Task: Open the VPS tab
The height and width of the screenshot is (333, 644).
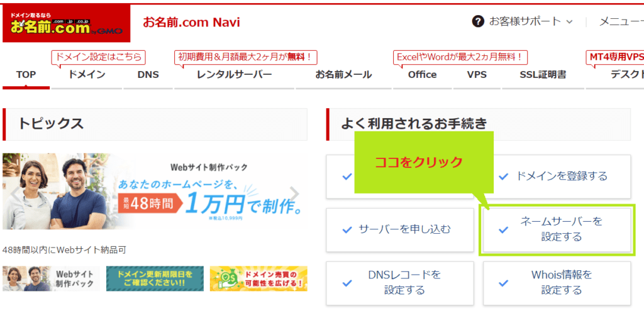Action: coord(477,75)
